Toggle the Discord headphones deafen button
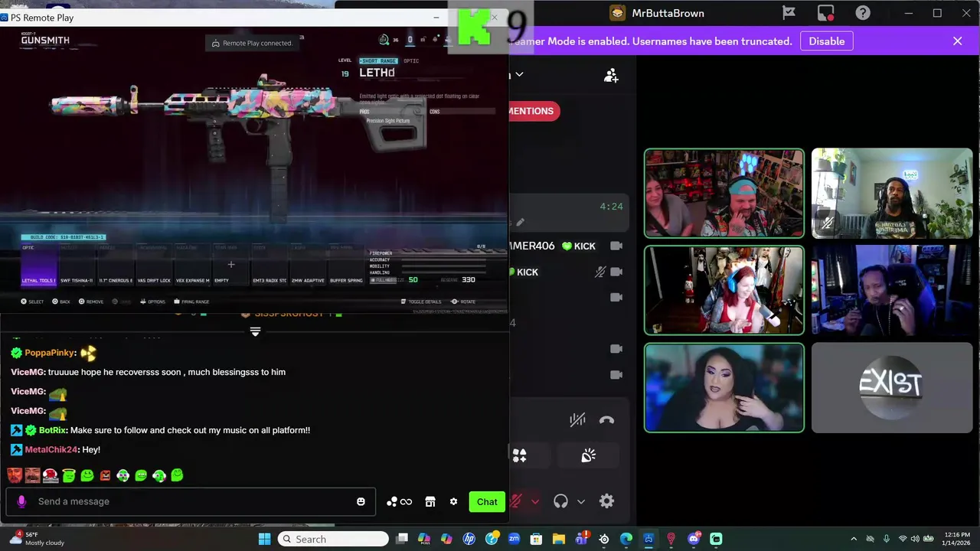980x551 pixels. click(x=560, y=501)
